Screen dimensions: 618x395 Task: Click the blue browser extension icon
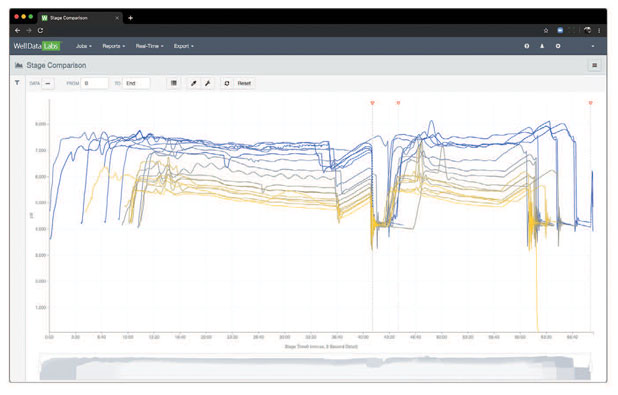[560, 30]
